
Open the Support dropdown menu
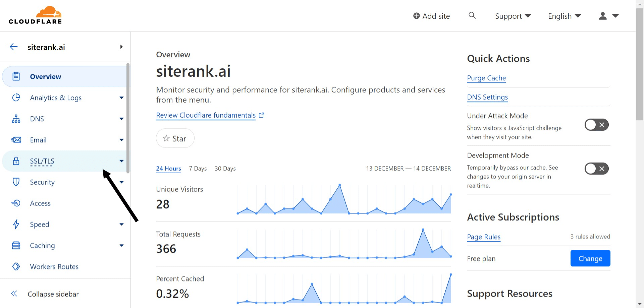[x=513, y=16]
